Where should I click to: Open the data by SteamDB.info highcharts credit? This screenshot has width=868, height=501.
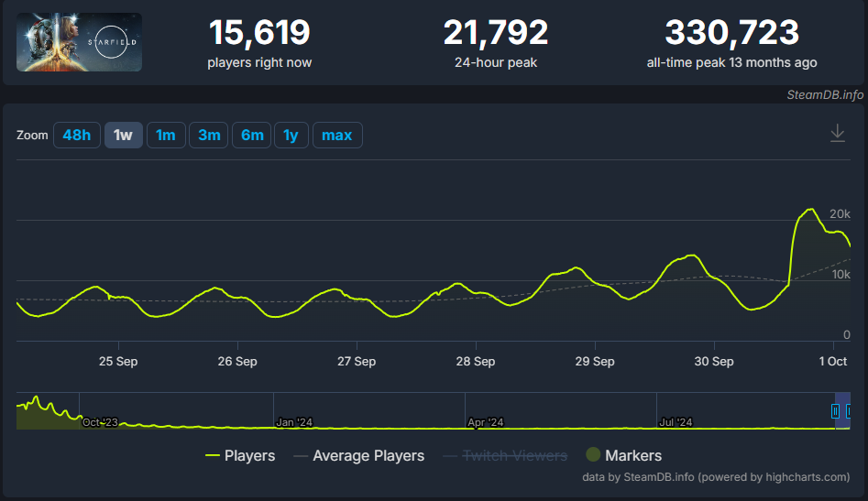point(716,477)
